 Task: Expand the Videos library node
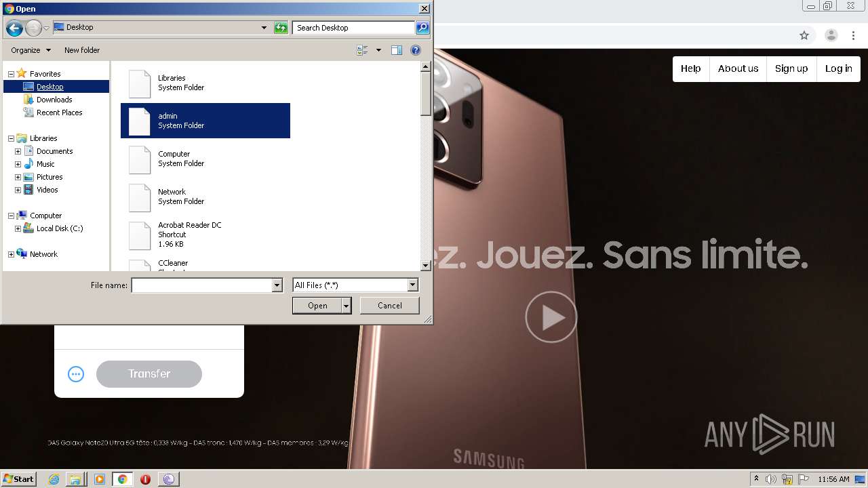pos(18,190)
